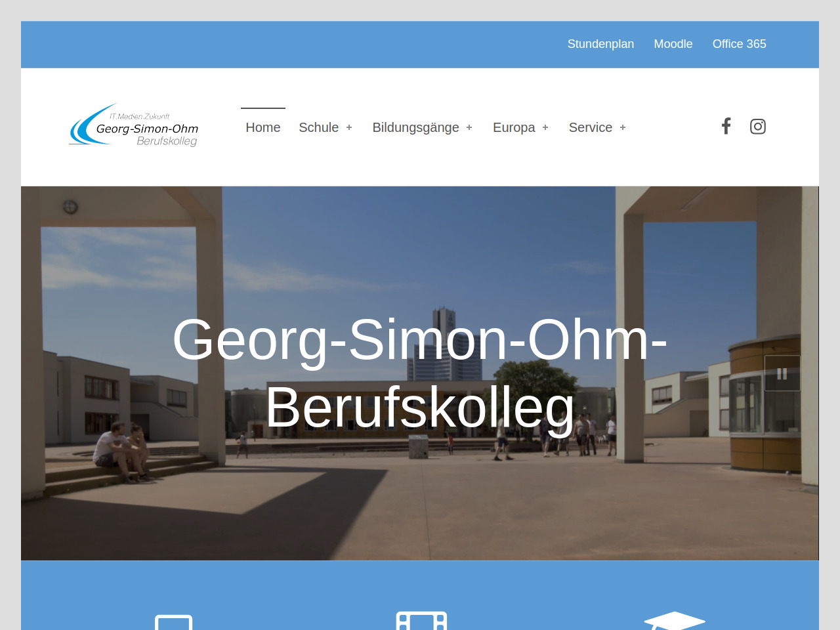Open the Moodle link
Viewport: 840px width, 630px height.
[x=673, y=44]
